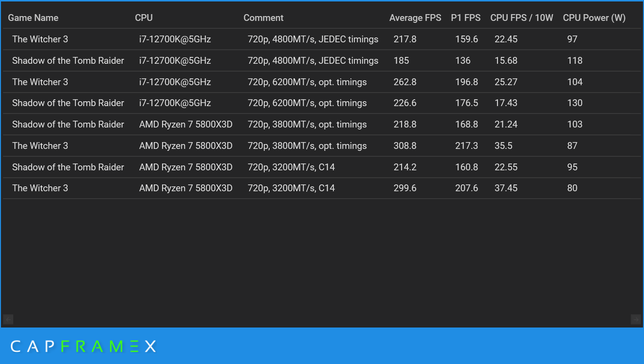Sort by Average FPS column header
Screen dimensions: 644x364
[415, 18]
